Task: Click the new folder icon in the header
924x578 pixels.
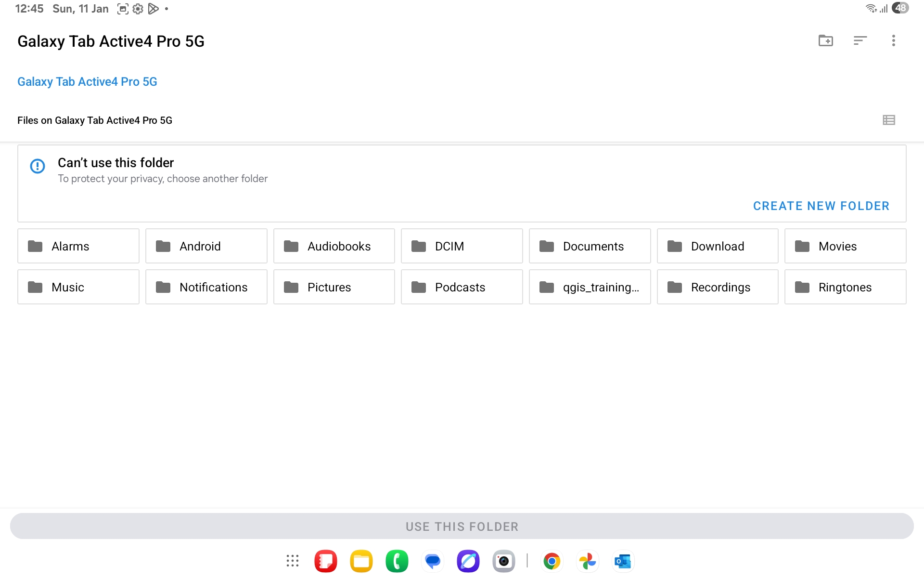Action: point(826,41)
